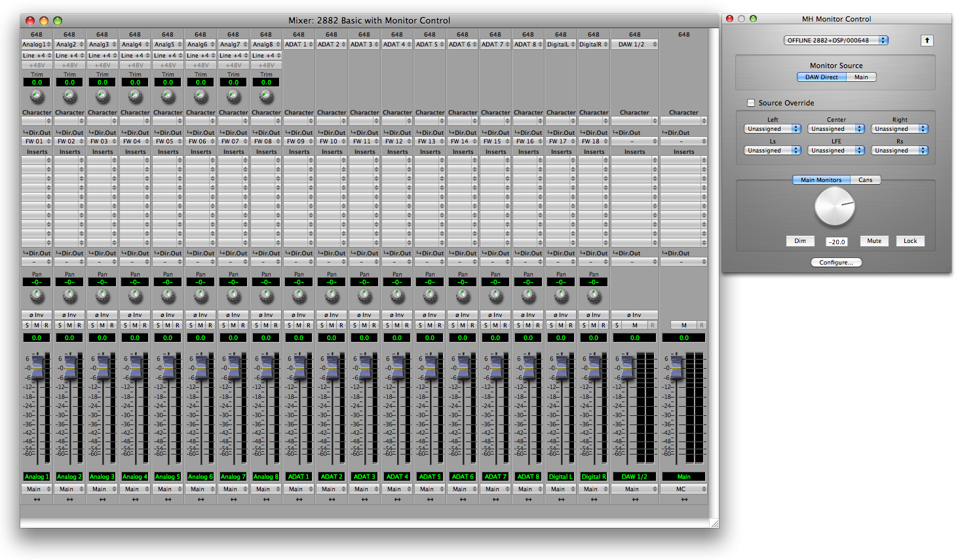Invert phase on DAW 1/2 channel
Screen dimensions: 960x560
coord(634,315)
